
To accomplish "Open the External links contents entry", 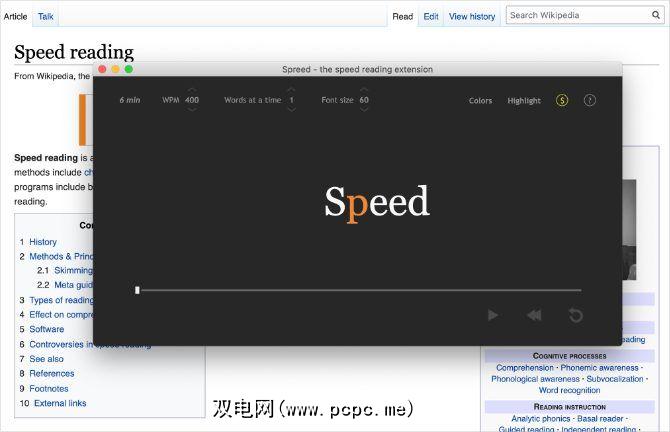I will pos(60,403).
